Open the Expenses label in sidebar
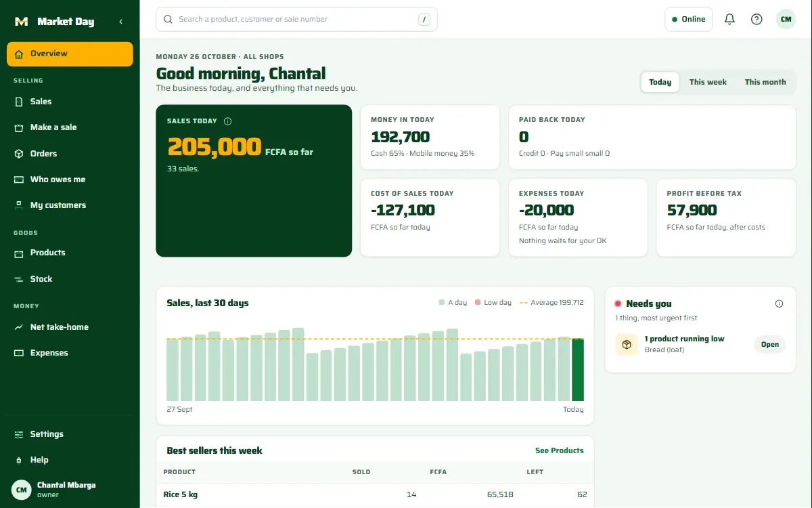Image resolution: width=812 pixels, height=508 pixels. tap(49, 353)
